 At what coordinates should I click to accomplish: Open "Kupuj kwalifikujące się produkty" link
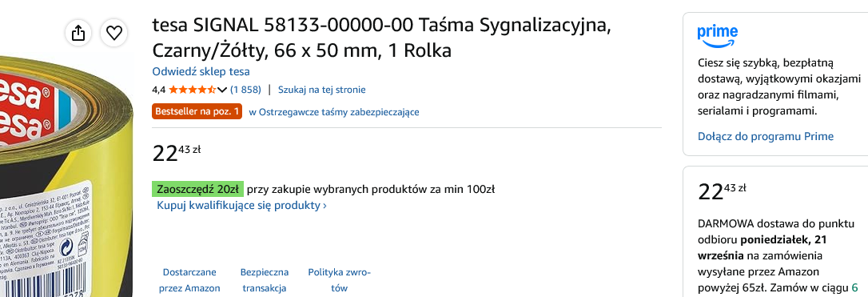(x=242, y=206)
